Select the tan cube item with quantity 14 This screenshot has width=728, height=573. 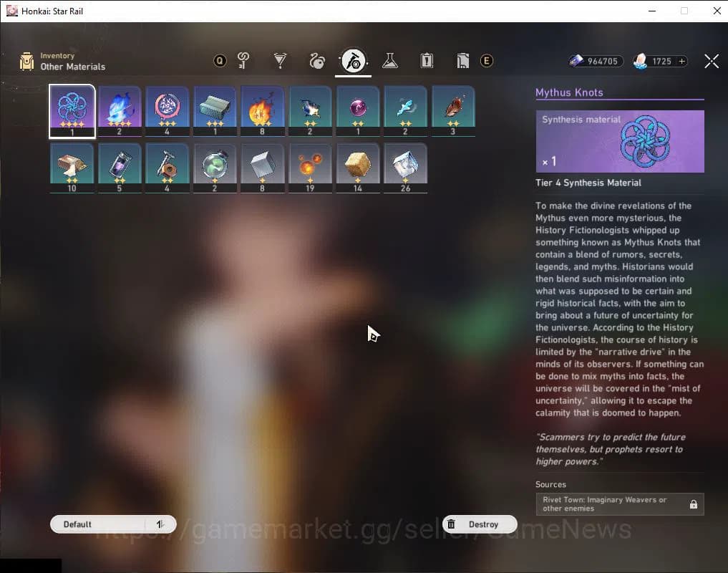pos(357,168)
